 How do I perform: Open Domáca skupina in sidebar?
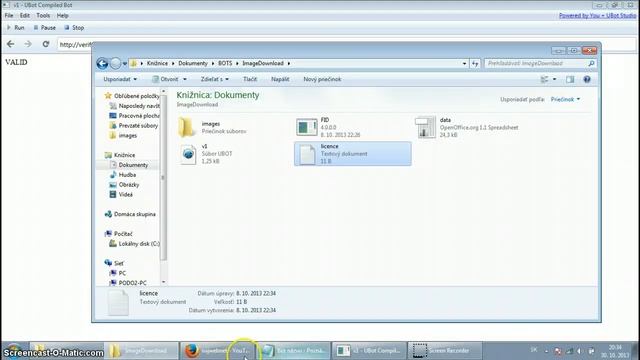pos(130,214)
